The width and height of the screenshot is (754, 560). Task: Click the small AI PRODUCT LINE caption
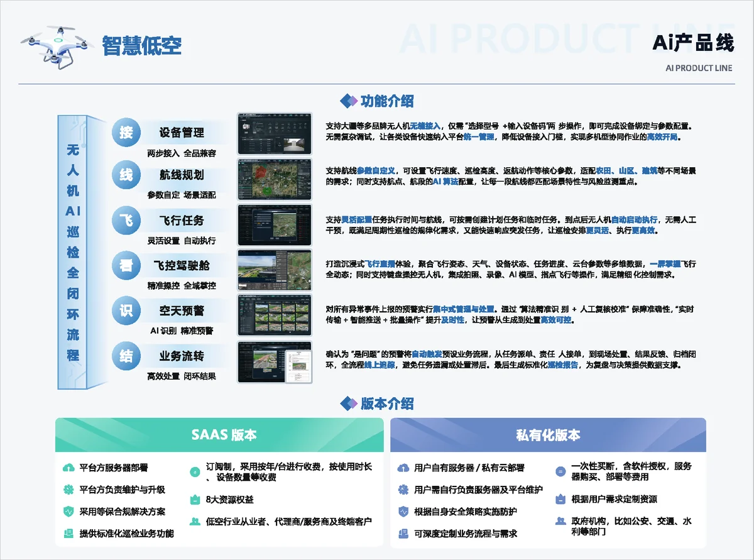(699, 69)
